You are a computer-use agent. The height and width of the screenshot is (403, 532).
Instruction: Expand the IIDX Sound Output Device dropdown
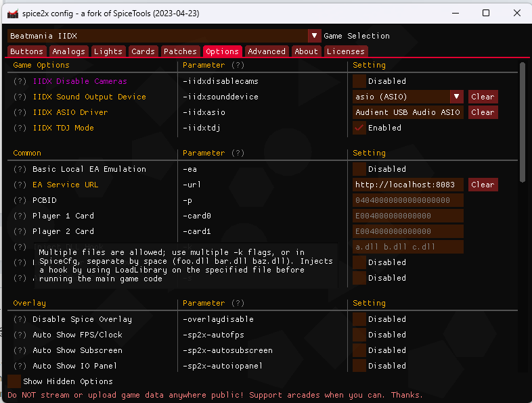(x=457, y=97)
